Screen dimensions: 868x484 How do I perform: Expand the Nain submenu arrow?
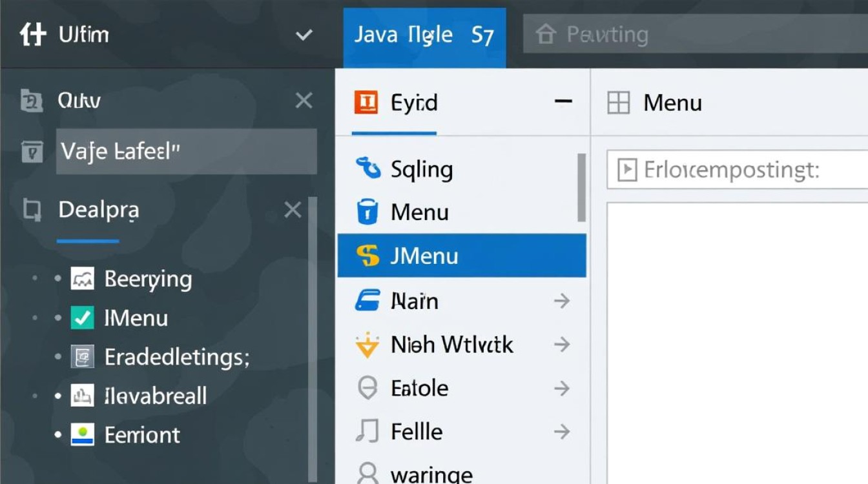click(x=562, y=301)
